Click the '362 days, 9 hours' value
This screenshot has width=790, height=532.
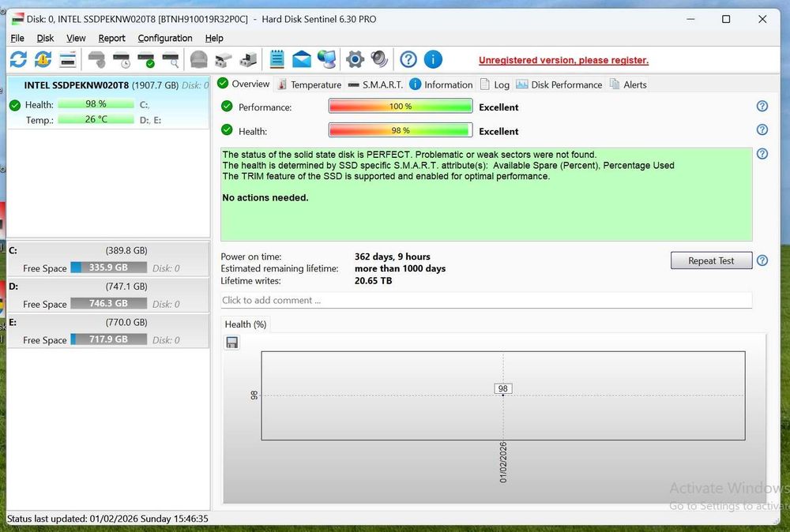tap(393, 257)
